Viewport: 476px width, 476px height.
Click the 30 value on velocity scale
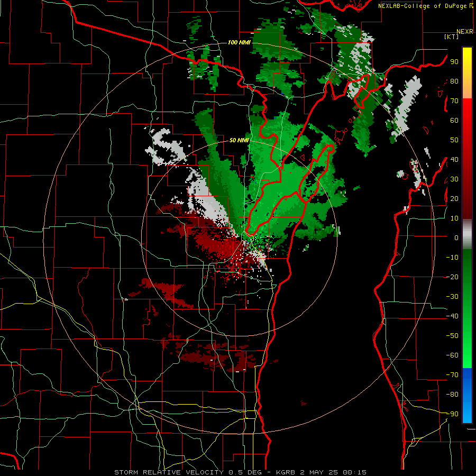click(x=454, y=179)
